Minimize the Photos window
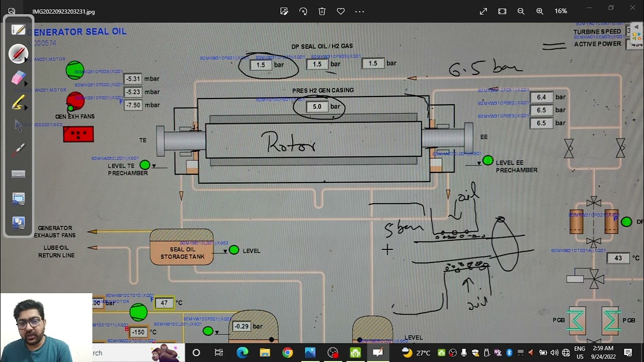Viewport: 644px width, 362px height. tap(589, 8)
